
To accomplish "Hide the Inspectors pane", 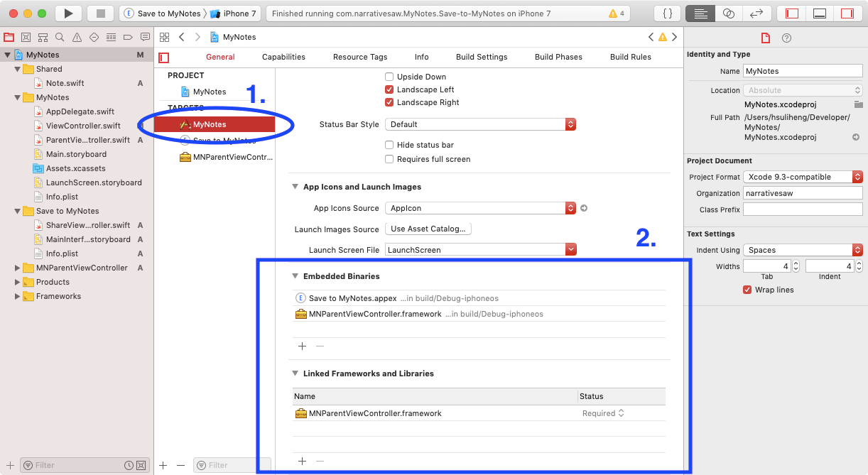I will (x=847, y=13).
